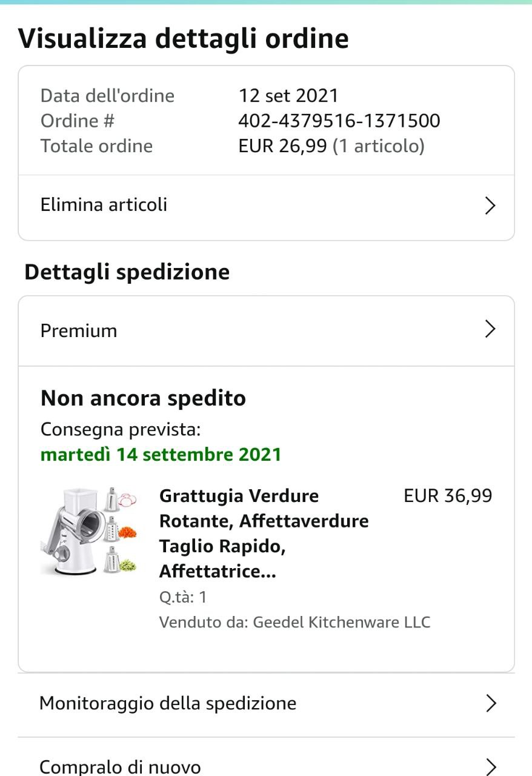Click the order date 12 set 2021
532x776 pixels.
point(288,96)
